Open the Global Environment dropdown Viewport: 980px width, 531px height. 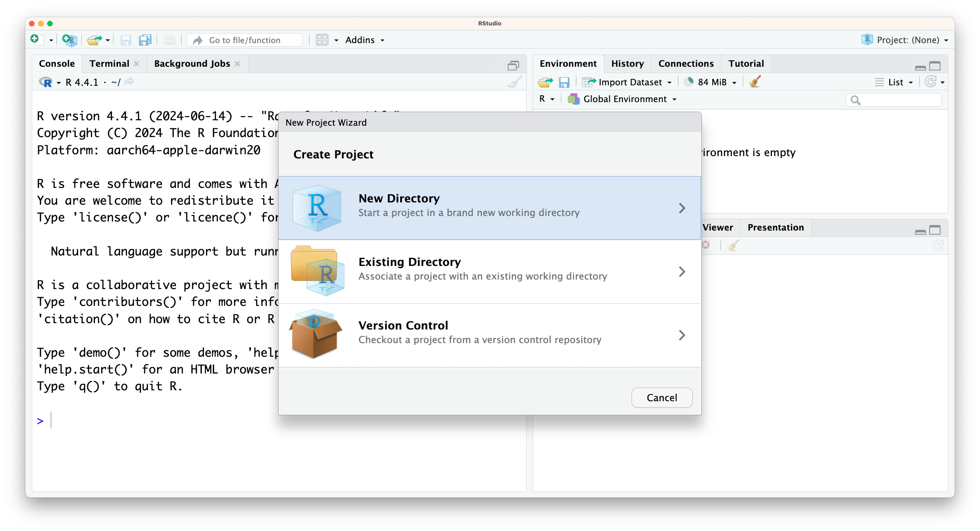[622, 99]
